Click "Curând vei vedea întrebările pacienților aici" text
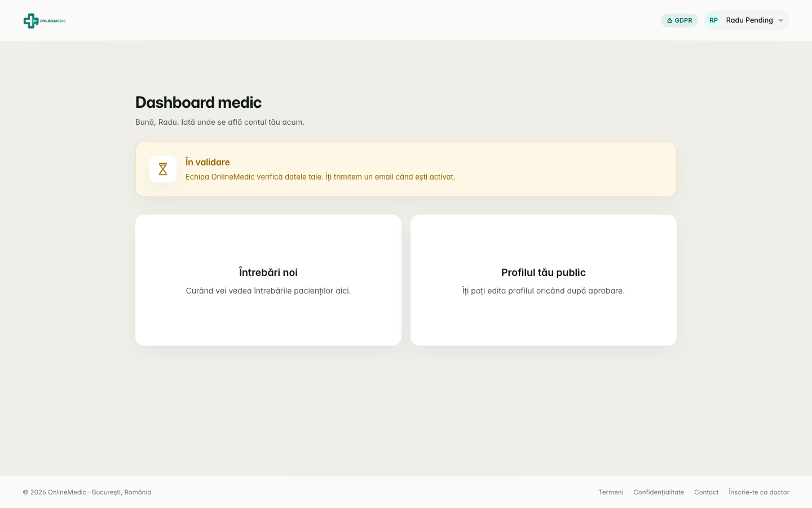Image resolution: width=812 pixels, height=508 pixels. point(268,291)
